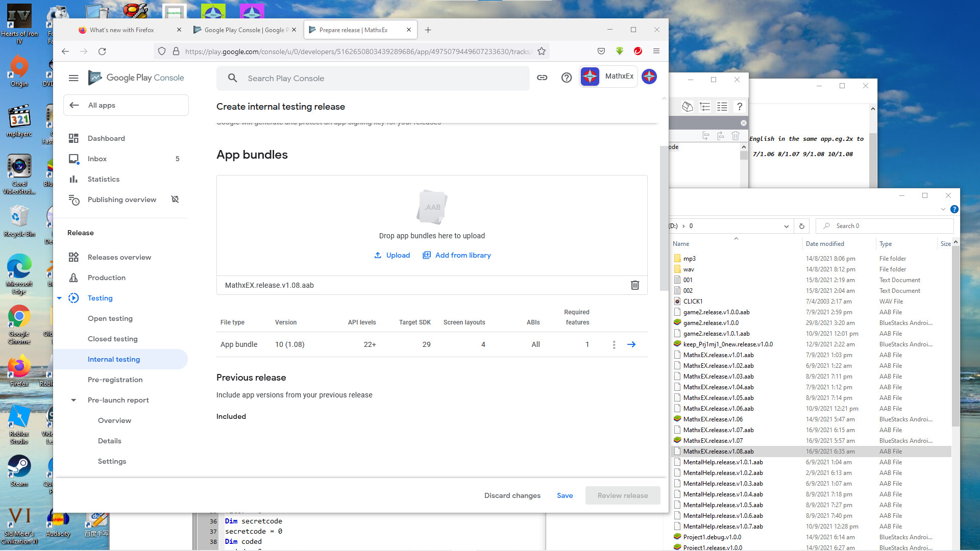The image size is (980, 551).
Task: Open the hamburger navigation menu icon
Action: [73, 78]
